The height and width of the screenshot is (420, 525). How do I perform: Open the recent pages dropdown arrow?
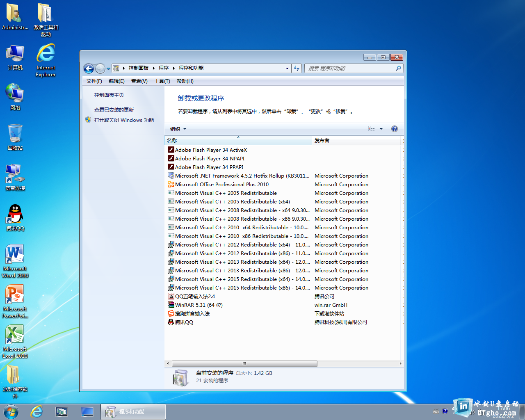(x=108, y=69)
